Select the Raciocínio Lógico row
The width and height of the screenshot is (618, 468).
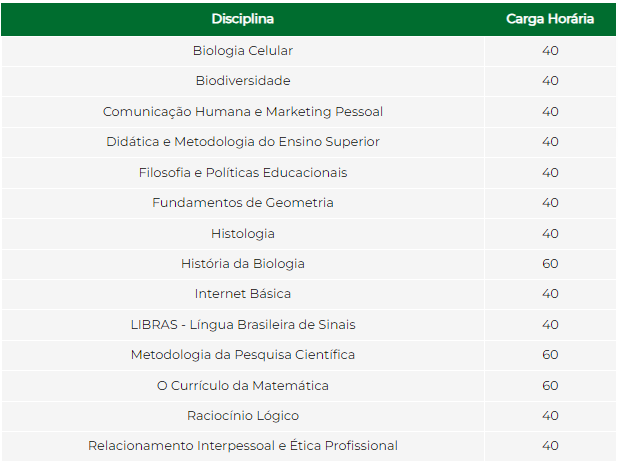click(243, 416)
